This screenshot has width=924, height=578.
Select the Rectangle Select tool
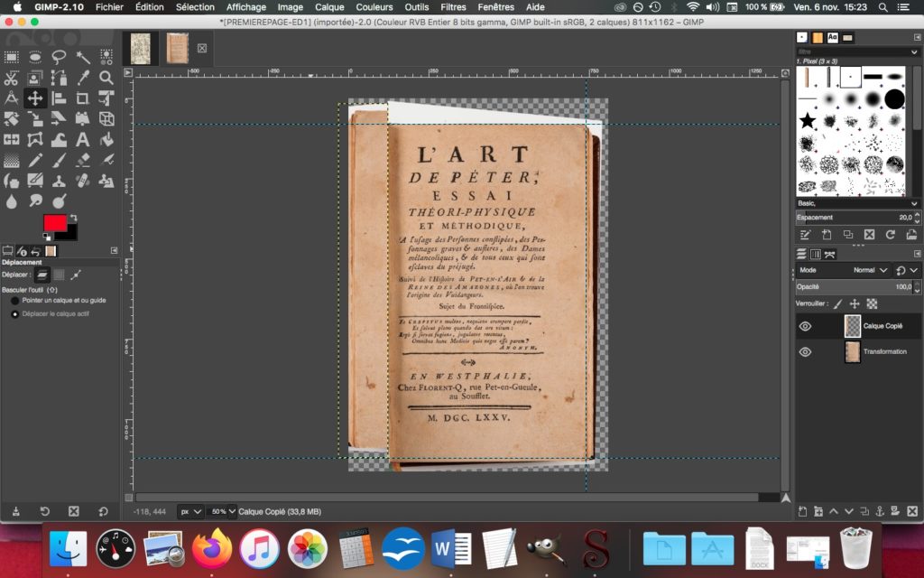pos(11,57)
